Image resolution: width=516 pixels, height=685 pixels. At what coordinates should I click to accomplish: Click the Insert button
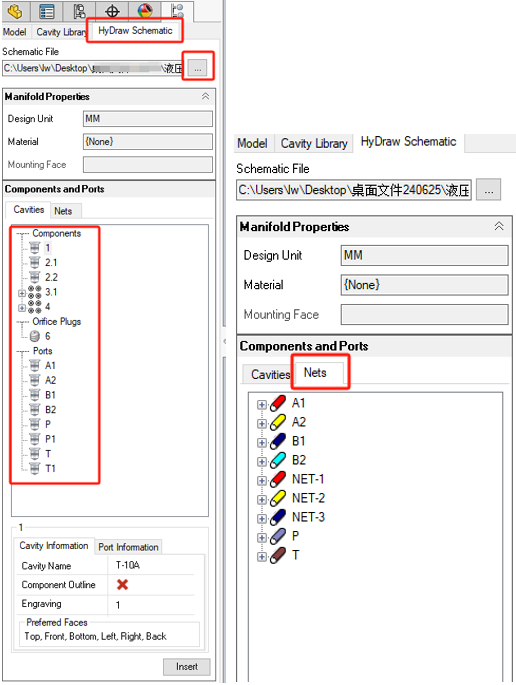pos(187,667)
